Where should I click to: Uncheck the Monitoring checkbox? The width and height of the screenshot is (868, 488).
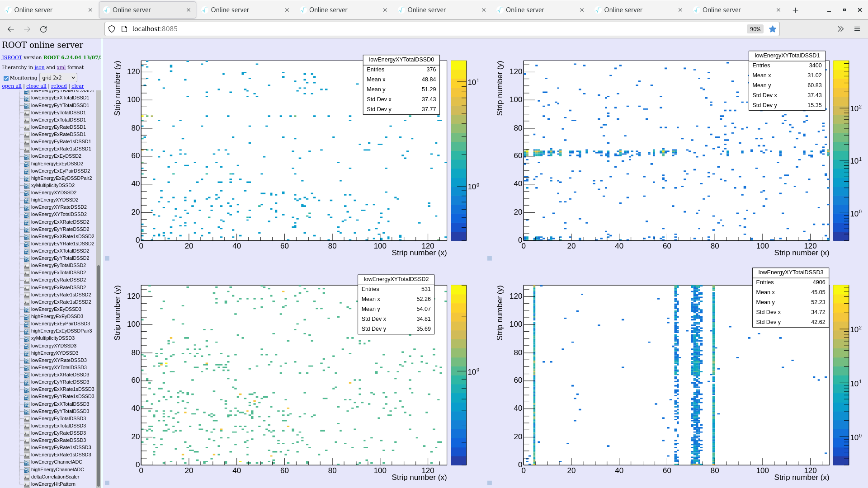coord(6,78)
